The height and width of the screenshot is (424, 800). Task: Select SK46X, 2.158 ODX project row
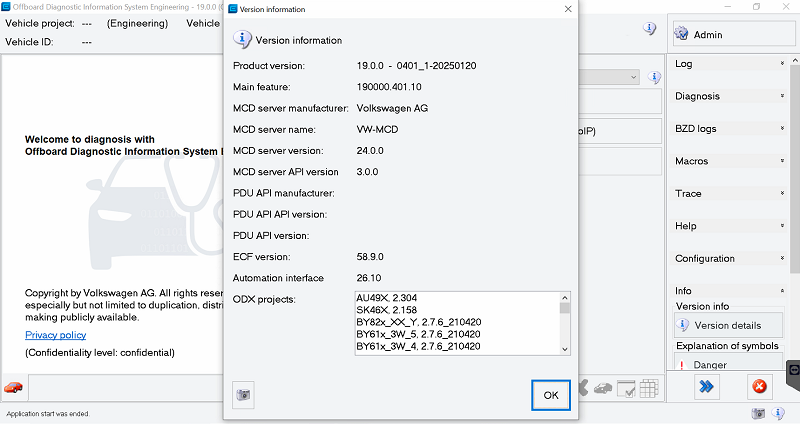pos(386,310)
